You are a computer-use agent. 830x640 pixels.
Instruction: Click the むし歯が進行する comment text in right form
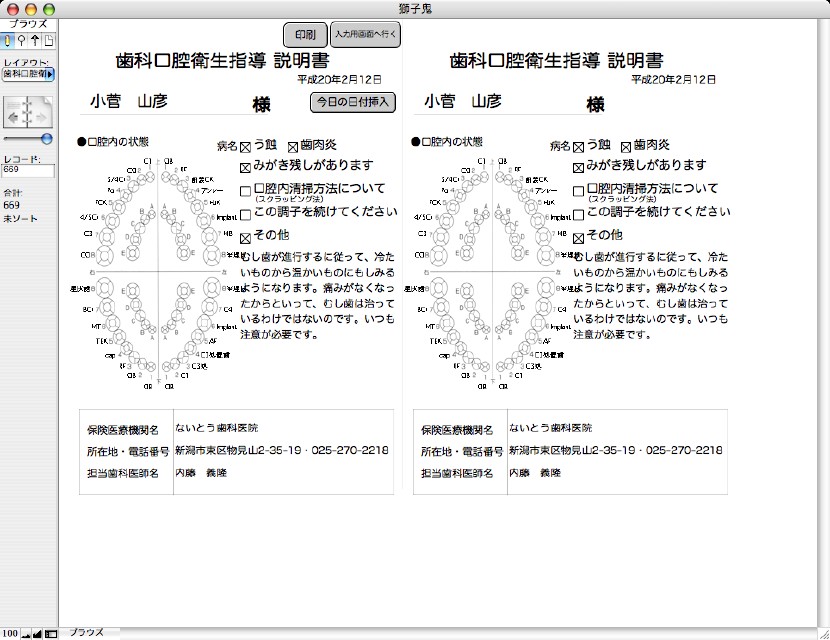pyautogui.click(x=651, y=295)
